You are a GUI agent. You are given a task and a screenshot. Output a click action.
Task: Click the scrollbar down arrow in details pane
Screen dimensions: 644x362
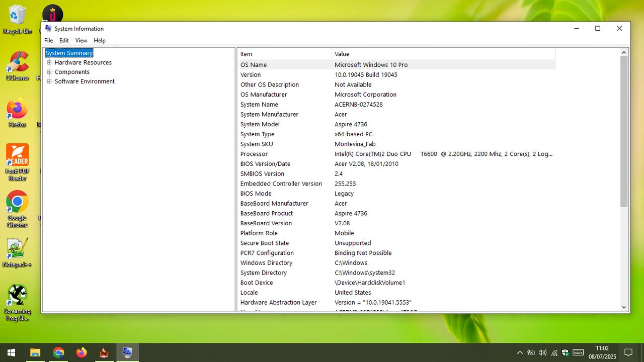[x=623, y=307]
